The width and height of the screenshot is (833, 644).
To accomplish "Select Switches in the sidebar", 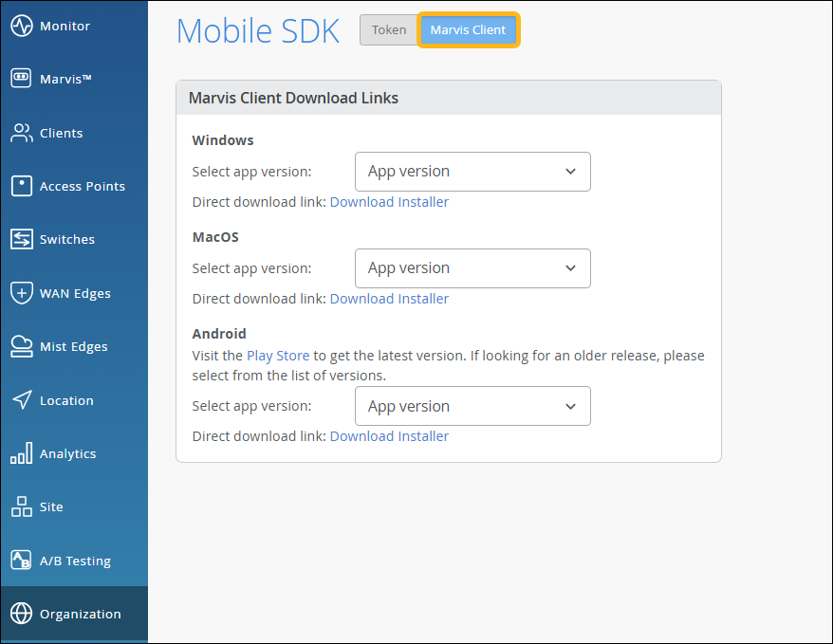I will (x=74, y=239).
